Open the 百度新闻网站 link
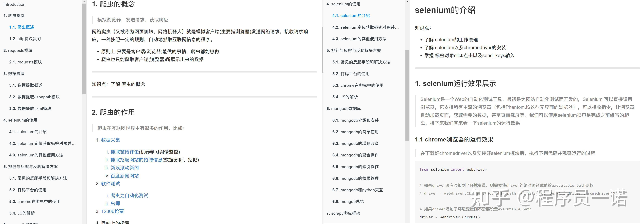Screen dimensions: 644x224 tap(125, 176)
